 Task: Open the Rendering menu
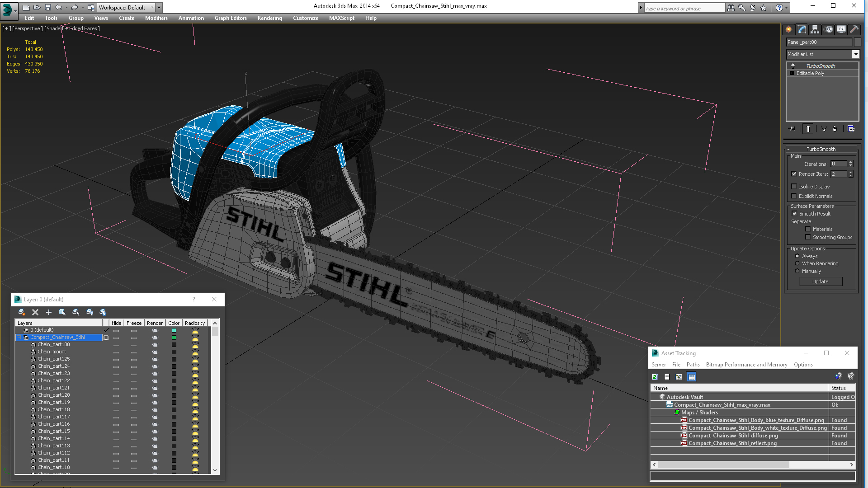pyautogui.click(x=270, y=18)
